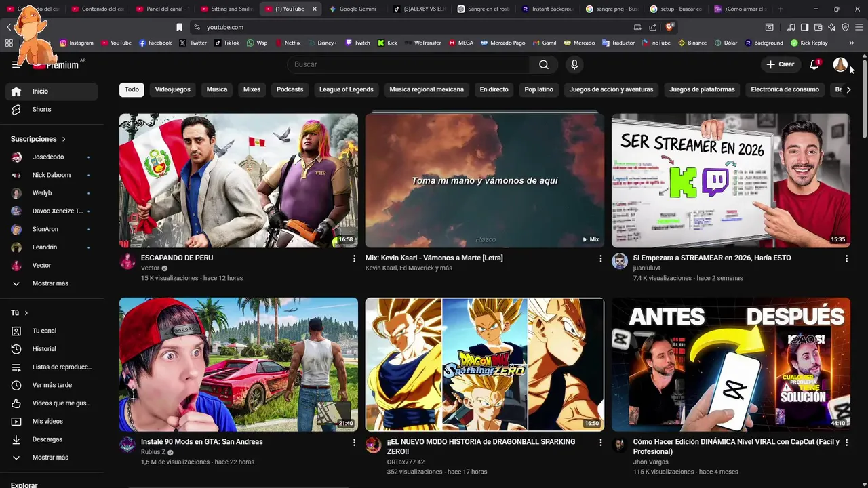This screenshot has width=868, height=488.
Task: Open Werlyb subscription channel
Action: (x=52, y=193)
